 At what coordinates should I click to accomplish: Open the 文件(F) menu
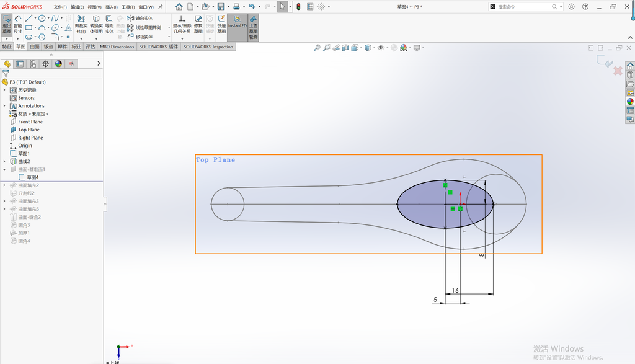[x=60, y=7]
